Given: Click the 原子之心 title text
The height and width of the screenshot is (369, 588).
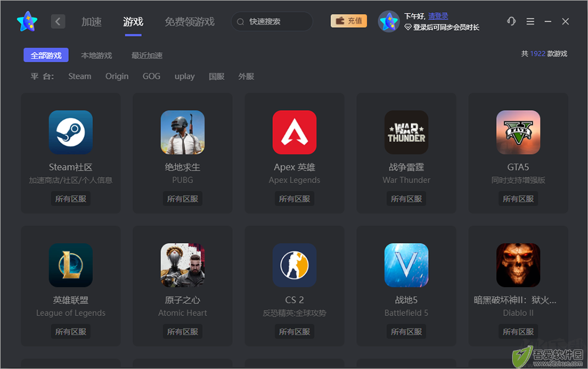Looking at the screenshot, I should (183, 300).
